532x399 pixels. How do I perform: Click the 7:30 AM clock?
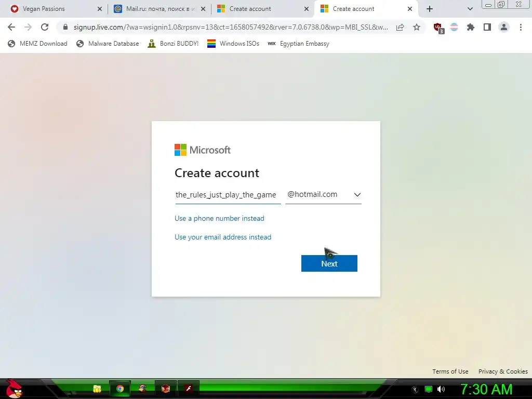[x=486, y=389]
